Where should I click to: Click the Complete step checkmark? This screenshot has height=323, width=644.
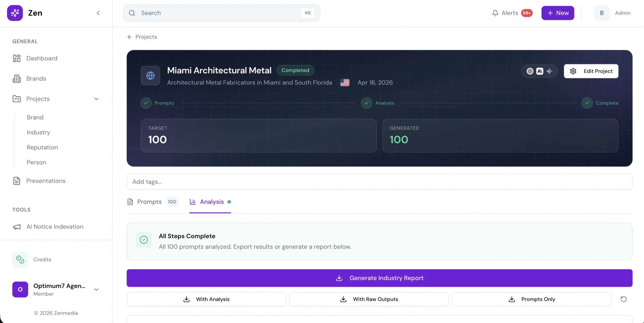click(x=587, y=103)
